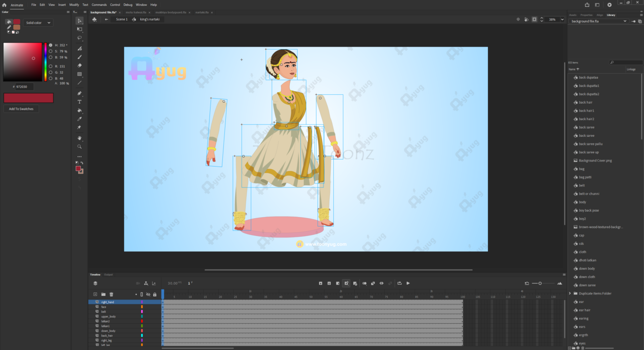Toggle hide all layers eye icon
The image size is (644, 350).
[148, 294]
